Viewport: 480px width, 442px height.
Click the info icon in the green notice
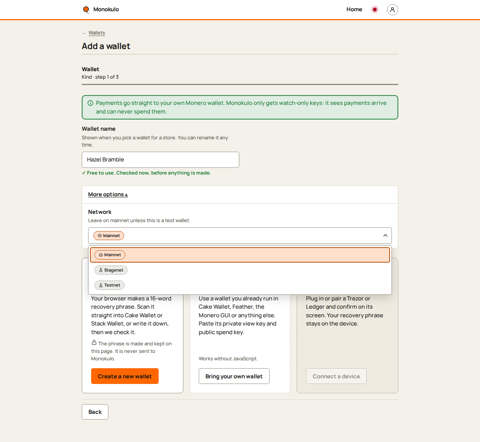[x=90, y=103]
